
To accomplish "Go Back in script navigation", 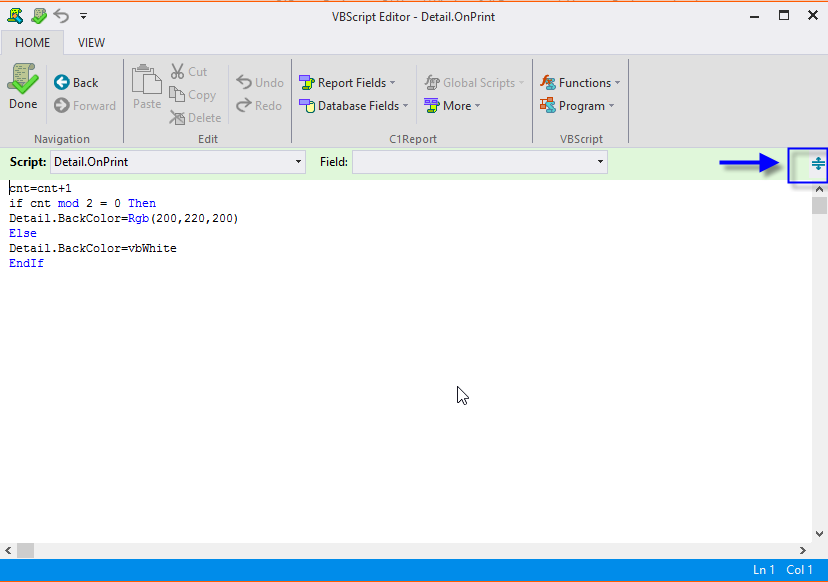I will (76, 83).
